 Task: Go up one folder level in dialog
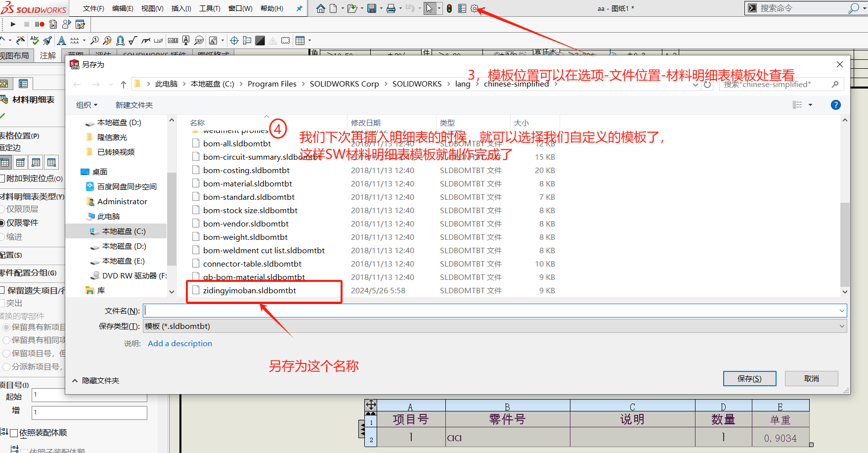tap(124, 85)
